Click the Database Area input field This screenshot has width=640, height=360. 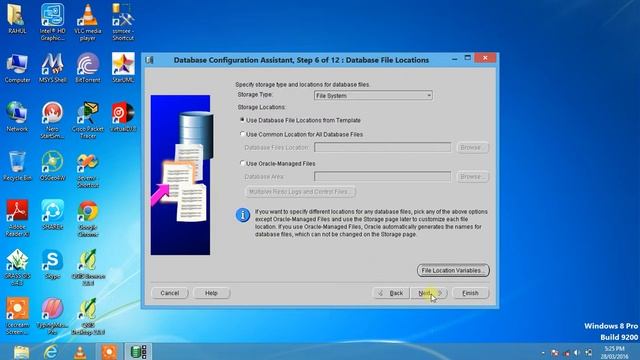click(382, 177)
